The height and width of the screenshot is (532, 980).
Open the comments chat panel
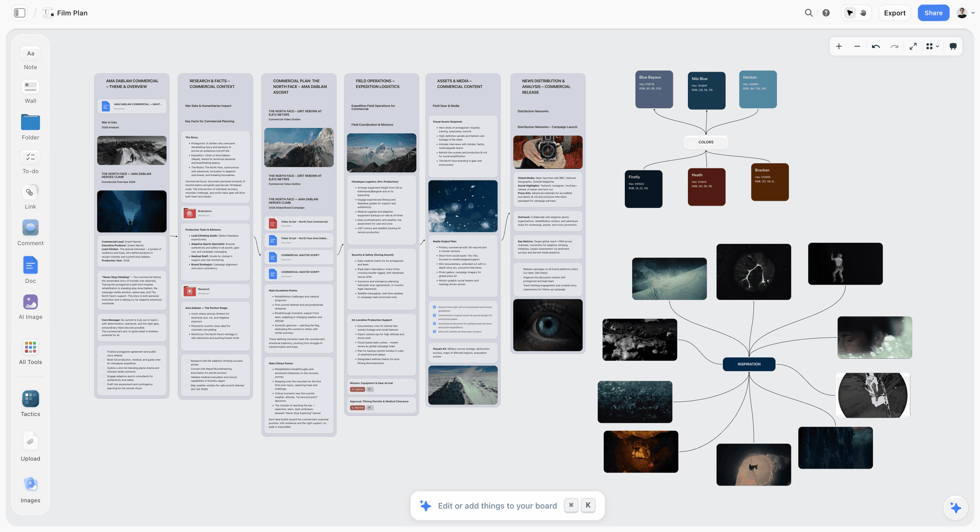pos(953,46)
